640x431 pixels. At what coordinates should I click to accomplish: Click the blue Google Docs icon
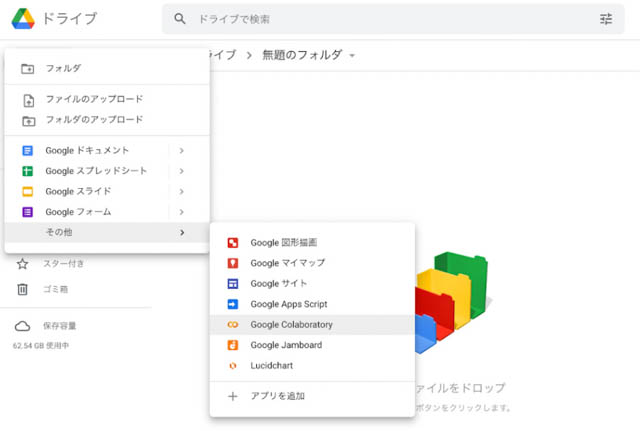(x=27, y=151)
